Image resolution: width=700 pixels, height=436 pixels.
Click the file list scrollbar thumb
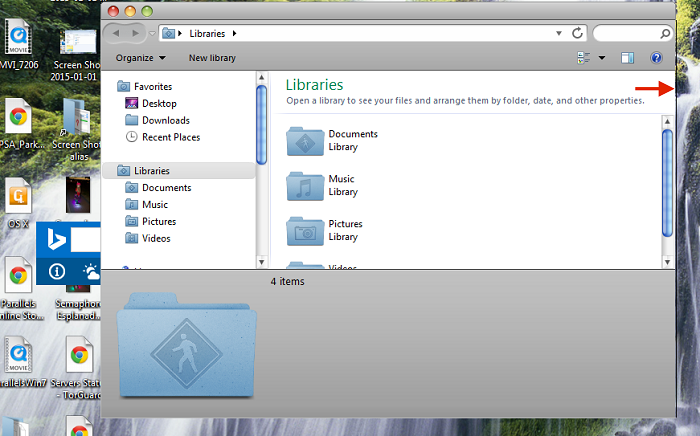667,183
